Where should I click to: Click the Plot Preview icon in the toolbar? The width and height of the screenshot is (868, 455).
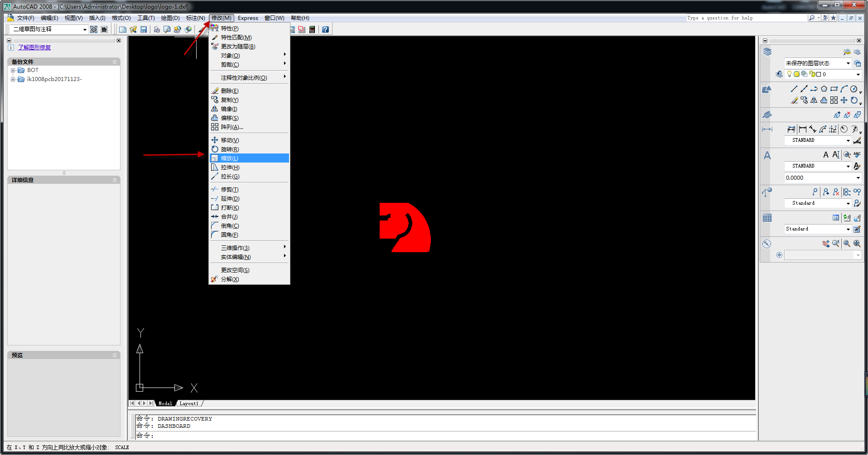click(x=167, y=29)
